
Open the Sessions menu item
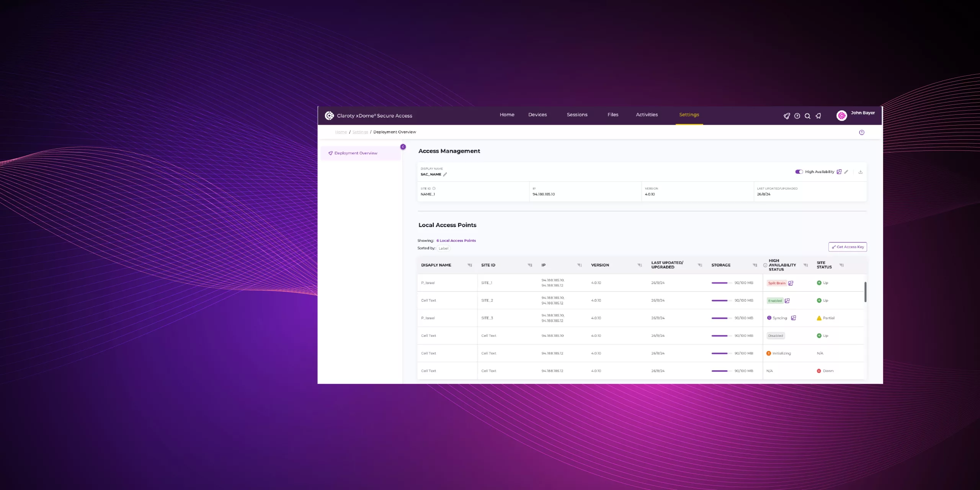pos(577,115)
